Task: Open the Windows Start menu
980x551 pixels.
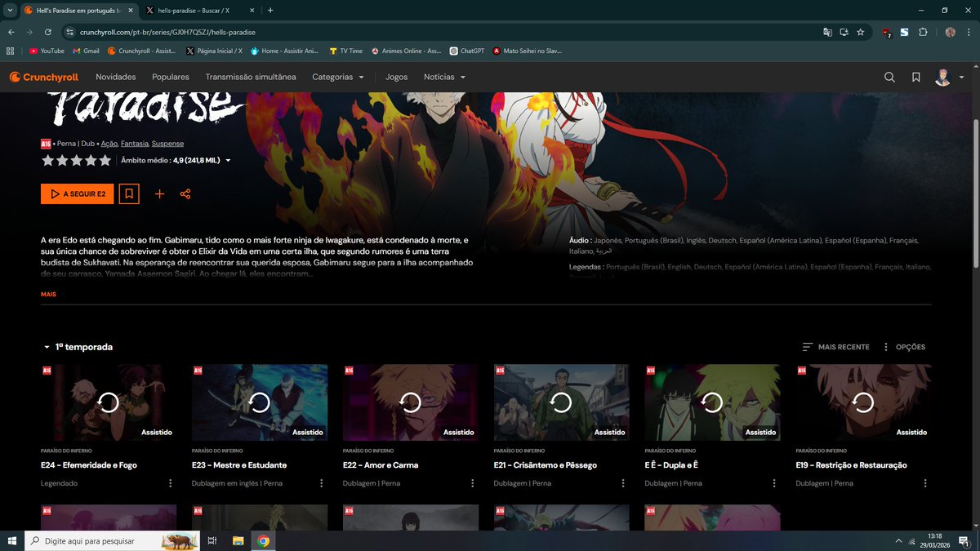Action: click(x=12, y=540)
